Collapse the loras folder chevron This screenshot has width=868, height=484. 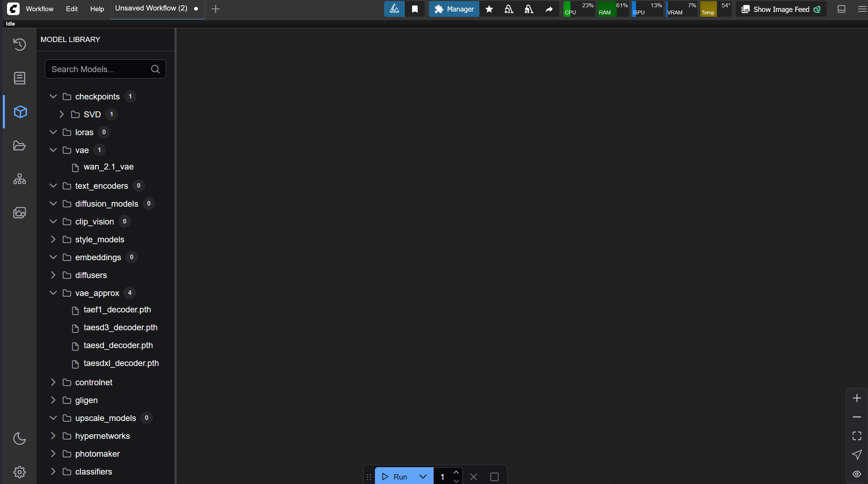tap(53, 132)
